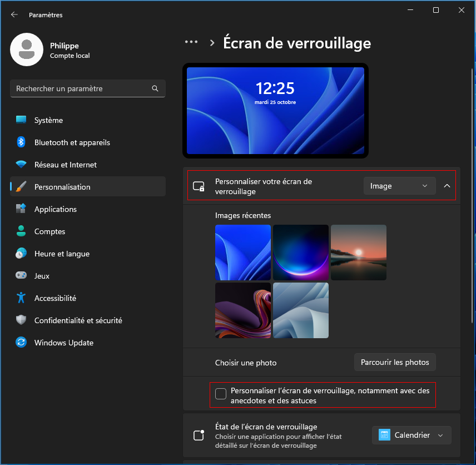Open Système settings category

coord(88,120)
